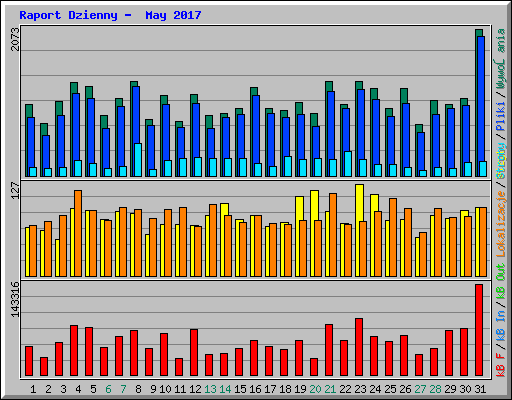The width and height of the screenshot is (512, 400).
Task: Click the 'Raport Dzienny - May 2017' title
Action: [x=110, y=15]
